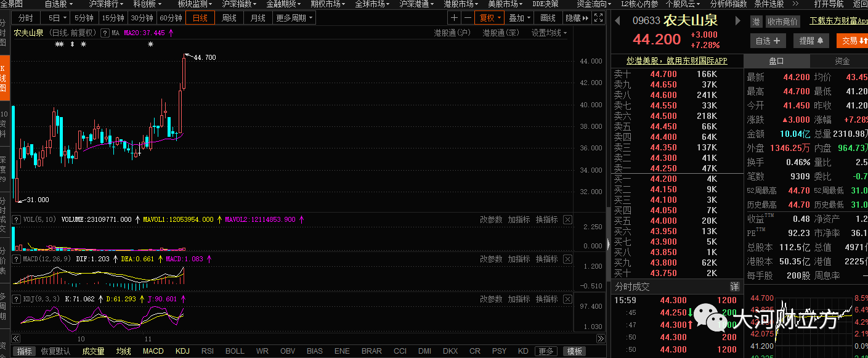
Task: Click the 44.700 high price marker
Action: 205,57
